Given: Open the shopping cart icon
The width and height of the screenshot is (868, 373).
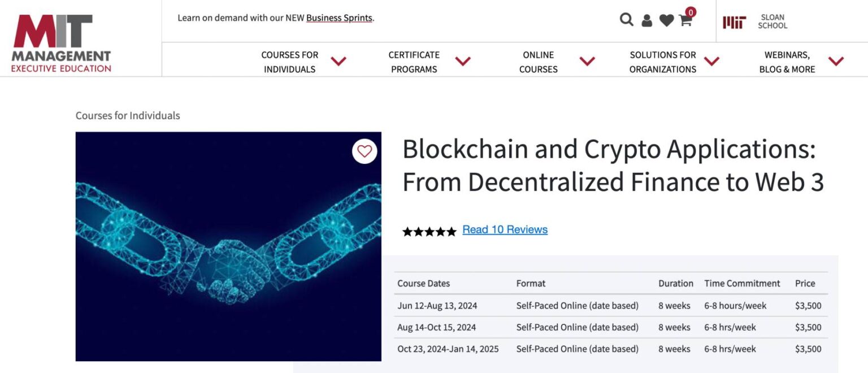Looking at the screenshot, I should point(685,21).
